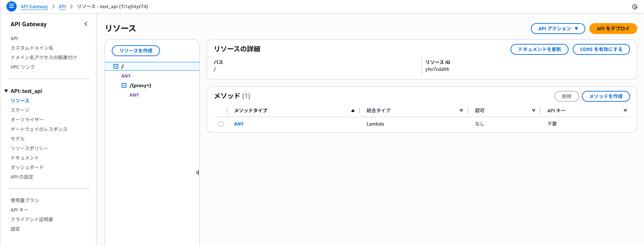Image resolution: width=644 pixels, height=246 pixels.
Task: Open ドキュメント in side navigation
Action: click(25, 158)
